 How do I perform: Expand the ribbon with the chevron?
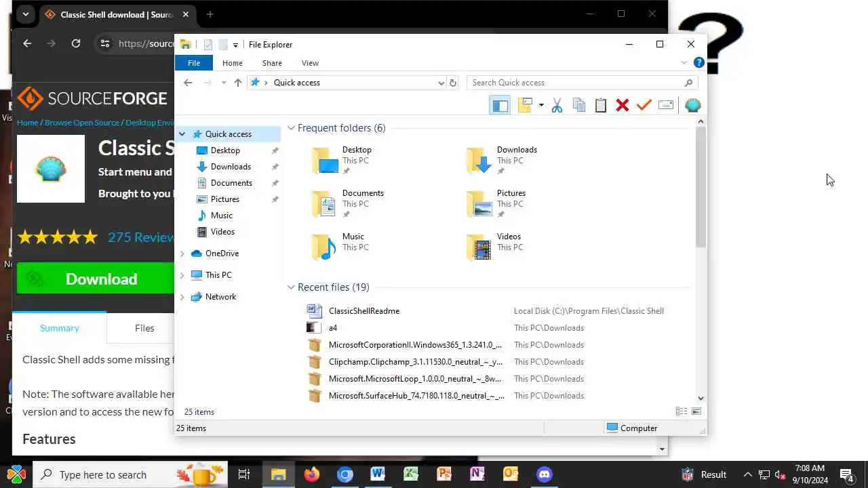[684, 63]
